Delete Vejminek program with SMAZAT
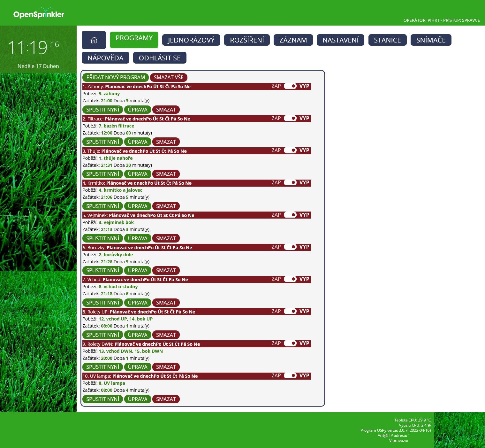This screenshot has height=448, width=485. [x=166, y=238]
